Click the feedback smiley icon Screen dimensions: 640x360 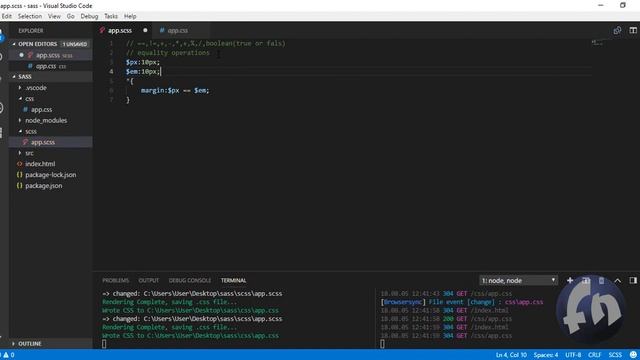pyautogui.click(x=633, y=355)
